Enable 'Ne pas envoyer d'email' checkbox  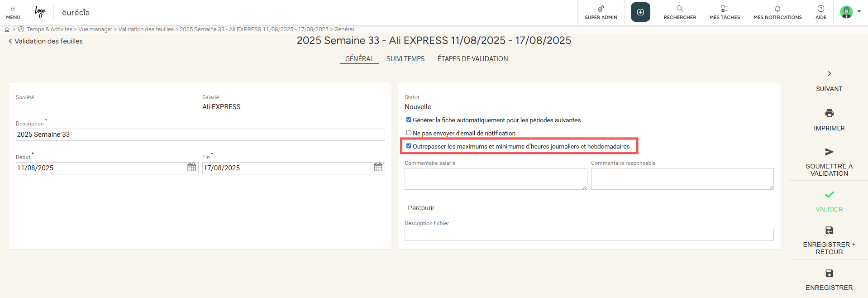click(x=409, y=133)
